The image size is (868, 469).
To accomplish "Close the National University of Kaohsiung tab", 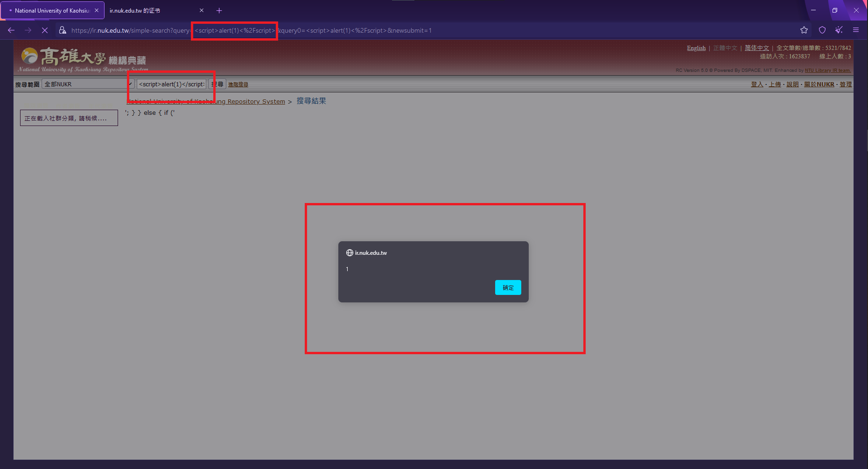I will click(97, 10).
